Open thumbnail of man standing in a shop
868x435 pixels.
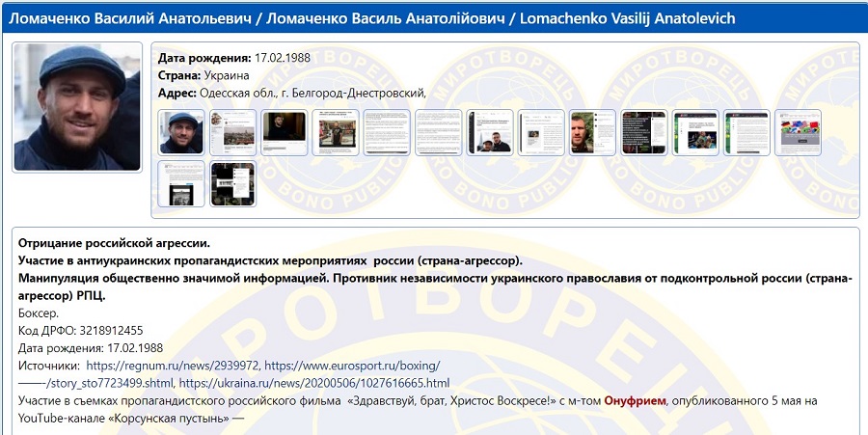click(x=336, y=133)
